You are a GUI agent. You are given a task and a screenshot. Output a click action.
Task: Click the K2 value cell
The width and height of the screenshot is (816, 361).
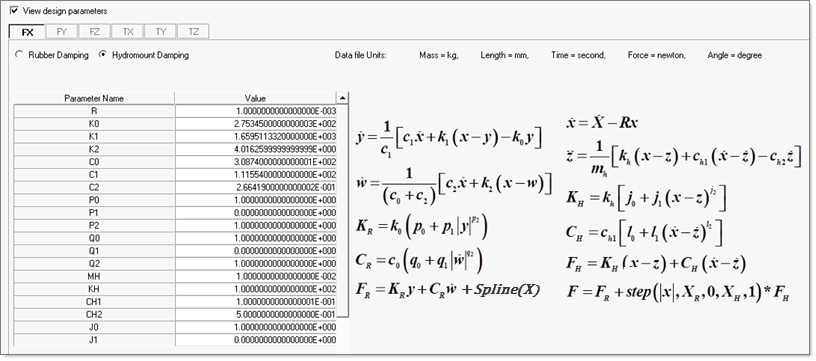(256, 149)
